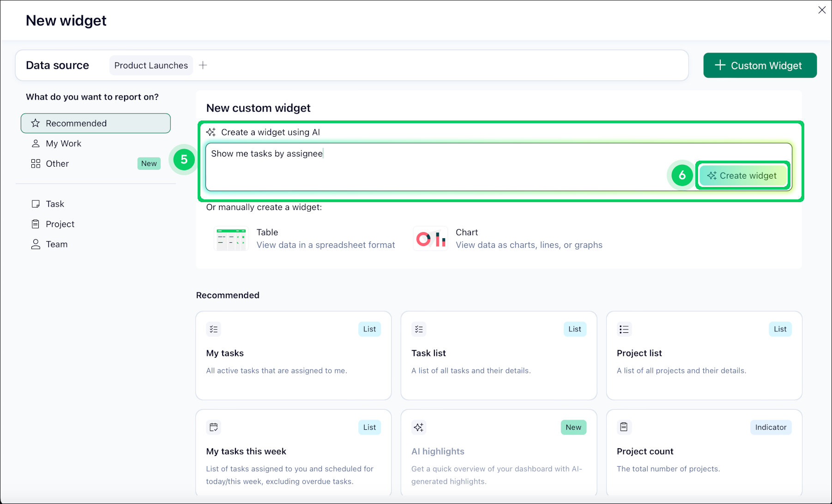
Task: Click the My tasks card checklist icon
Action: 213,329
